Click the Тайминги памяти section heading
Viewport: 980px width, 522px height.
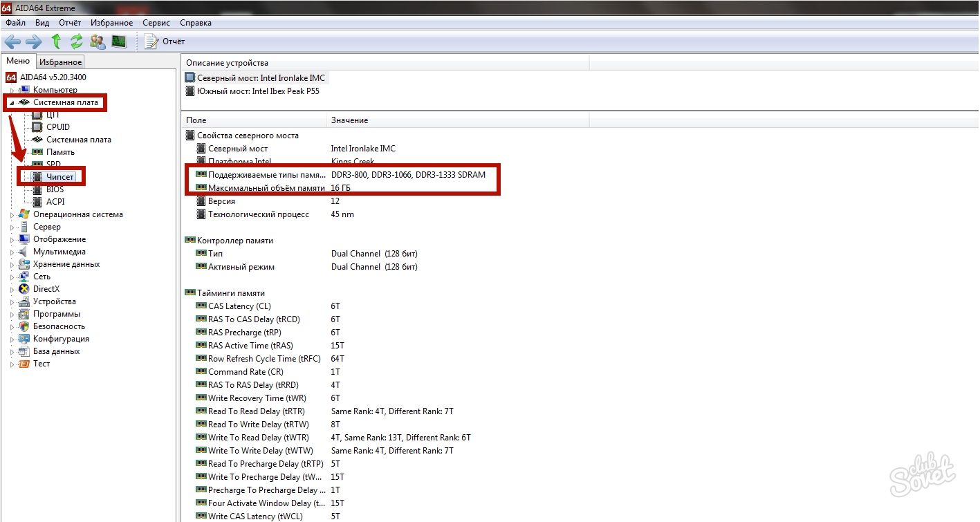(230, 293)
